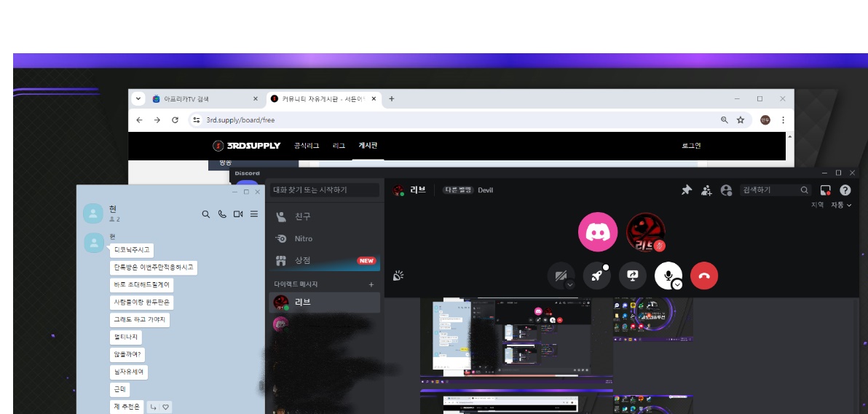Start an Activity with the rocket button

tap(596, 276)
